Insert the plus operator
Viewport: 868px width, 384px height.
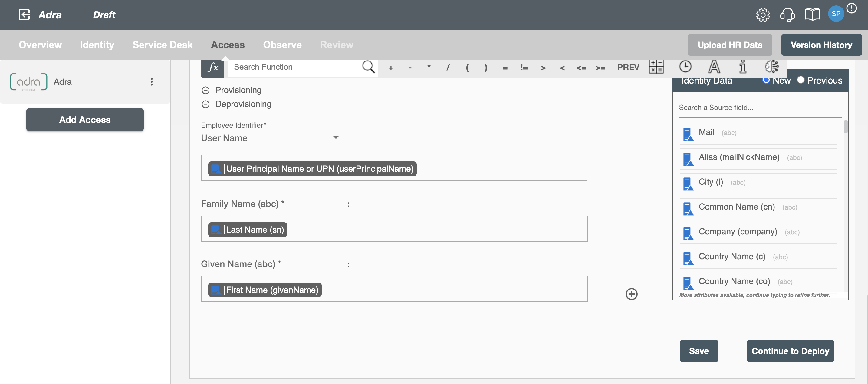[391, 68]
